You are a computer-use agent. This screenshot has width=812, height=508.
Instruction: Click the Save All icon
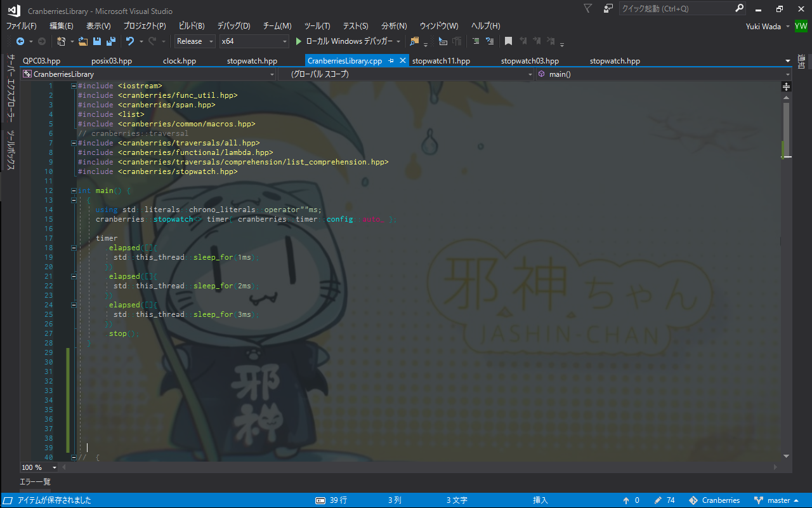[111, 41]
